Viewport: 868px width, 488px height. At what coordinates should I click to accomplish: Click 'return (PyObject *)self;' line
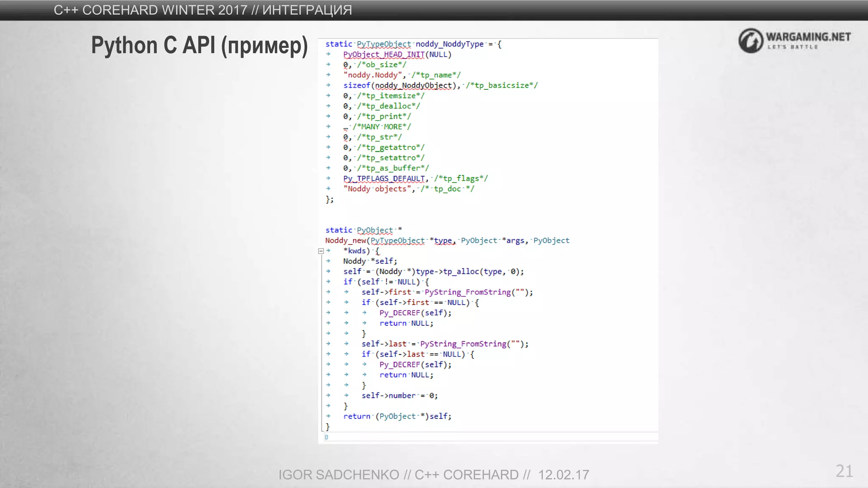[397, 416]
